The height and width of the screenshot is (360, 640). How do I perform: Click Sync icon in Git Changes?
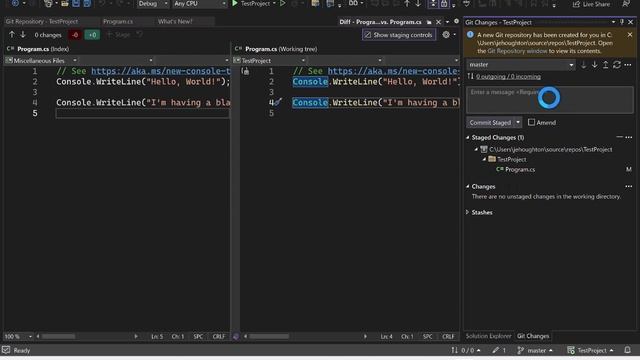coord(617,64)
